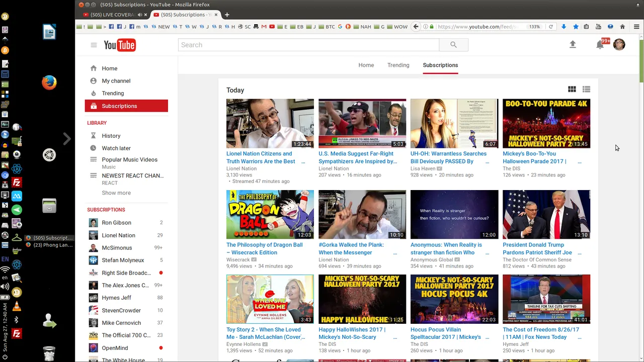This screenshot has height=362, width=644.
Task: Open options menu for UH-OH Warrantless Searches video
Action: coord(487,162)
